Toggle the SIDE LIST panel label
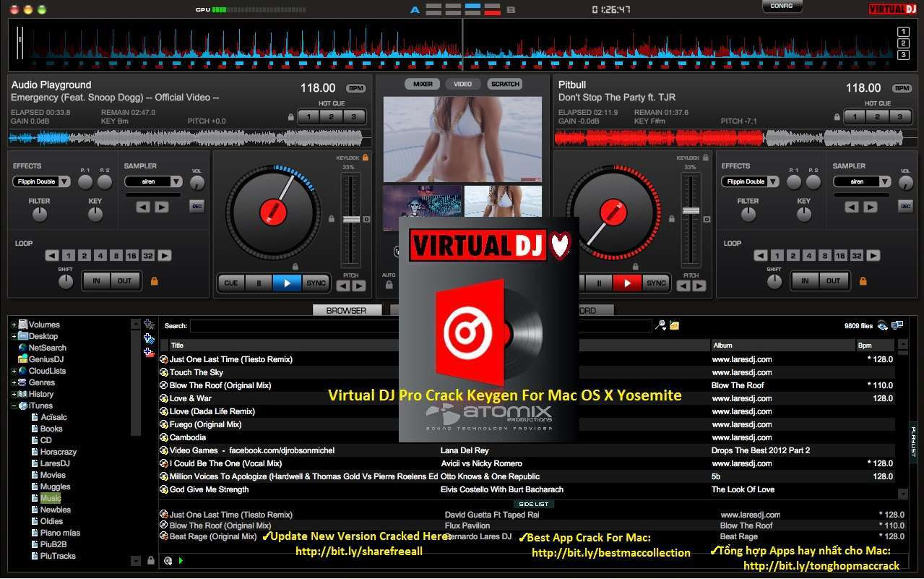Image resolution: width=924 pixels, height=579 pixels. pos(534,504)
